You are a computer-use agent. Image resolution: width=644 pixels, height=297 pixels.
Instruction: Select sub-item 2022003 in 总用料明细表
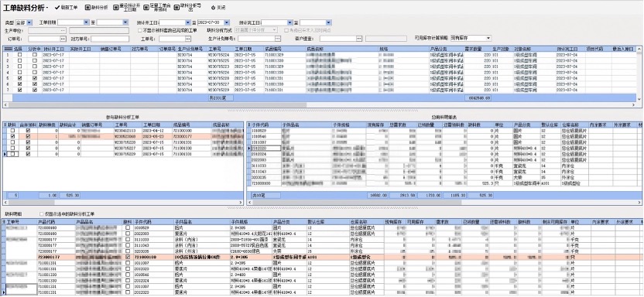point(444,159)
